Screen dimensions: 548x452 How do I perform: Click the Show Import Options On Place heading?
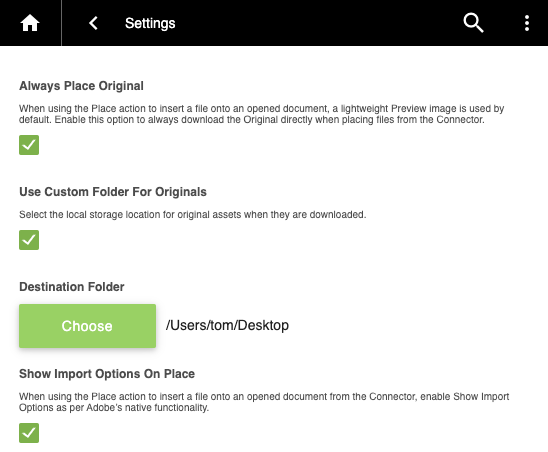point(107,374)
